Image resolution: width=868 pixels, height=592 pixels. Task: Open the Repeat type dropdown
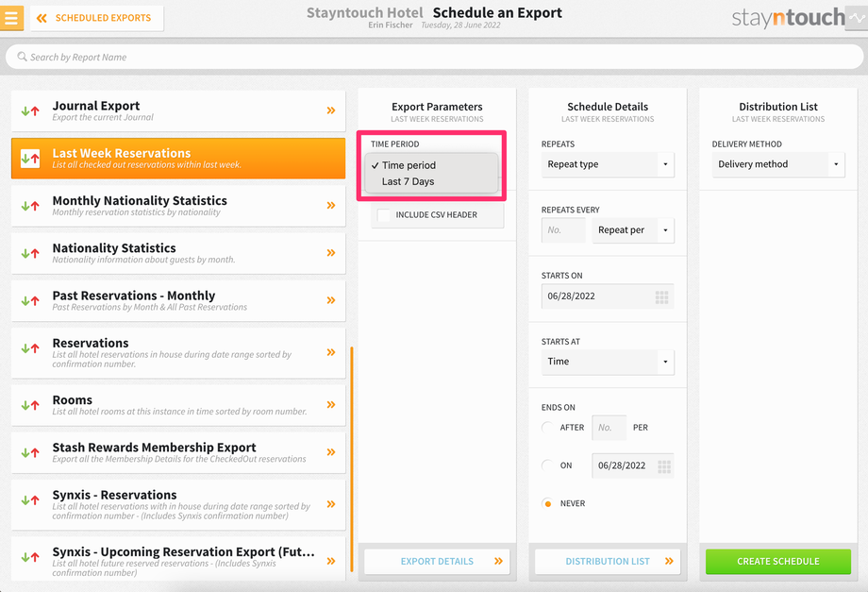(608, 164)
